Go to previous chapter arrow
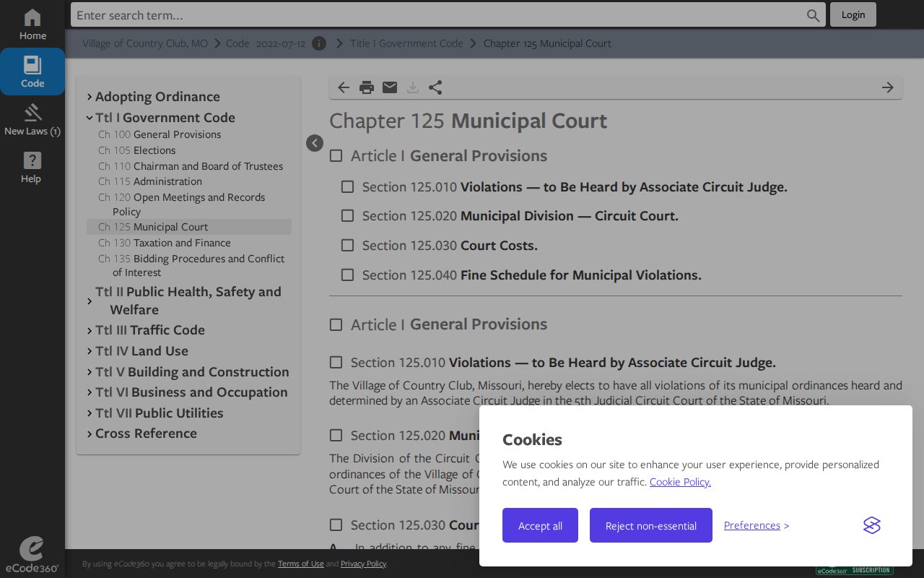 click(344, 87)
